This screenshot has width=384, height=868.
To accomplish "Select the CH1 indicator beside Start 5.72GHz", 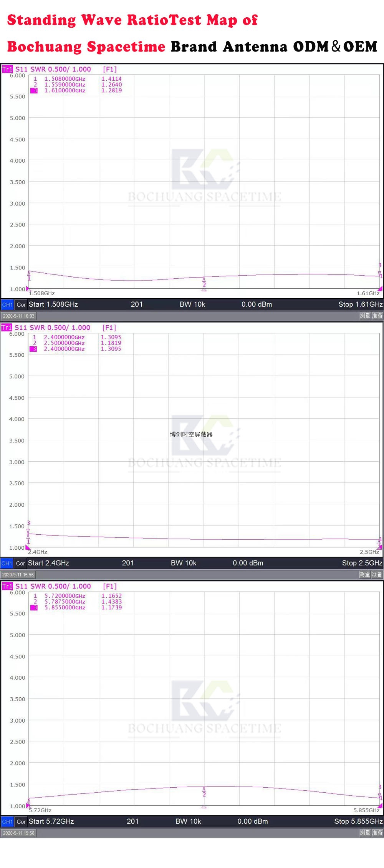I will tap(7, 821).
